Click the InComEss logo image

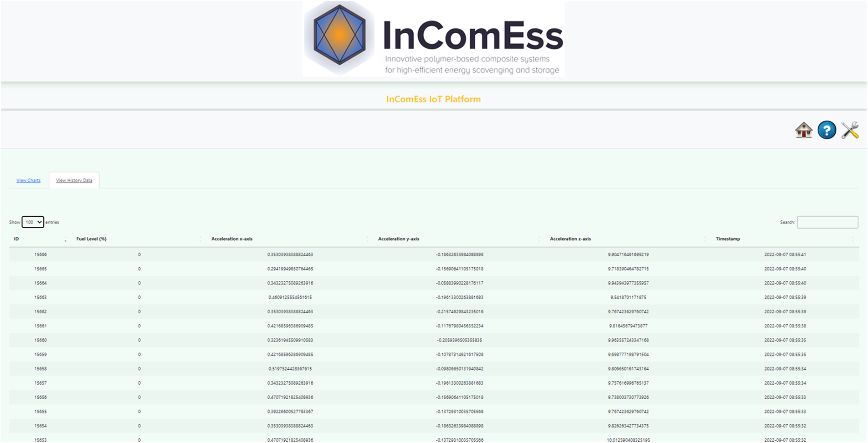433,39
